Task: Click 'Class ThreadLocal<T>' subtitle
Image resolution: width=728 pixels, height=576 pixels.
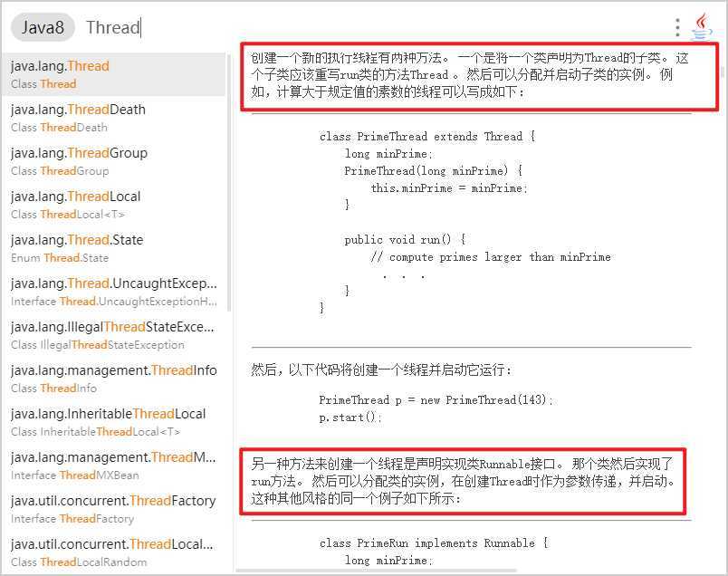Action: click(x=68, y=215)
